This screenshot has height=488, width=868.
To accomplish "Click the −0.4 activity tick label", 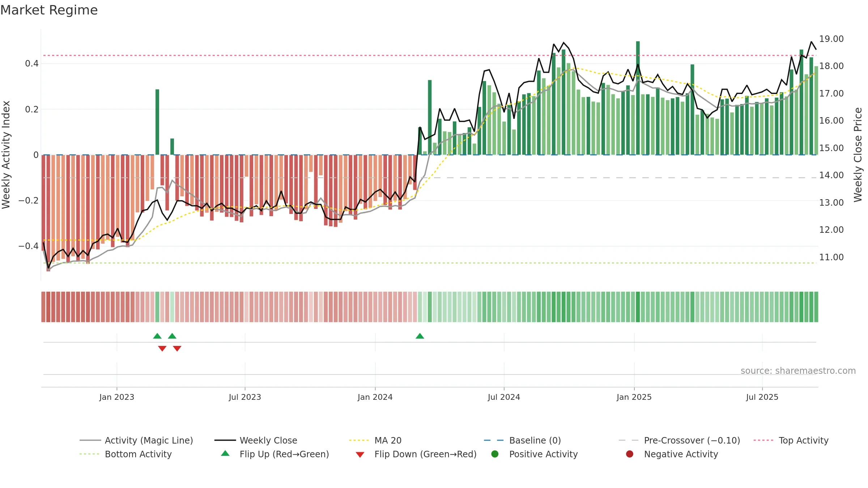I will 28,246.
